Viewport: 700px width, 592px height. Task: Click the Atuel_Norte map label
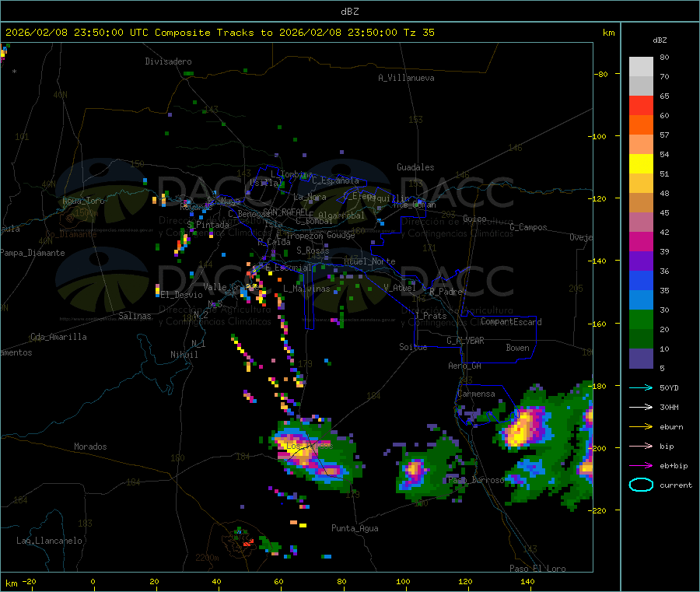(x=369, y=261)
